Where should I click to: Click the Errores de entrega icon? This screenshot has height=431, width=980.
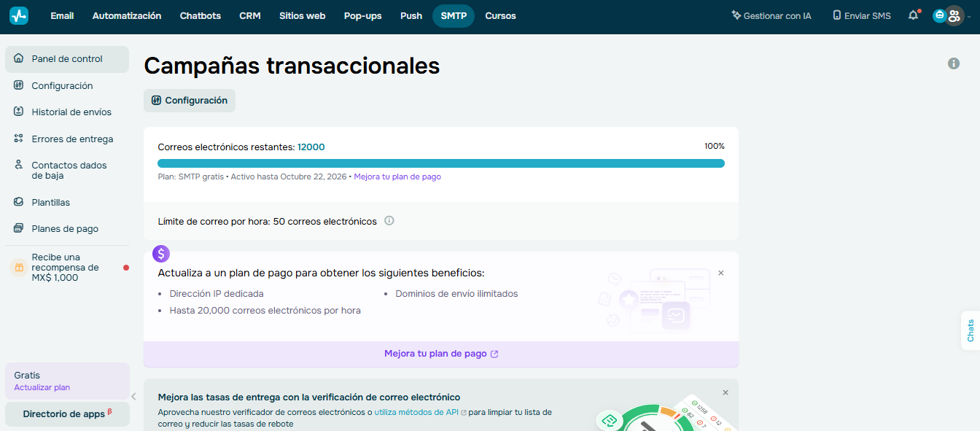pos(19,139)
